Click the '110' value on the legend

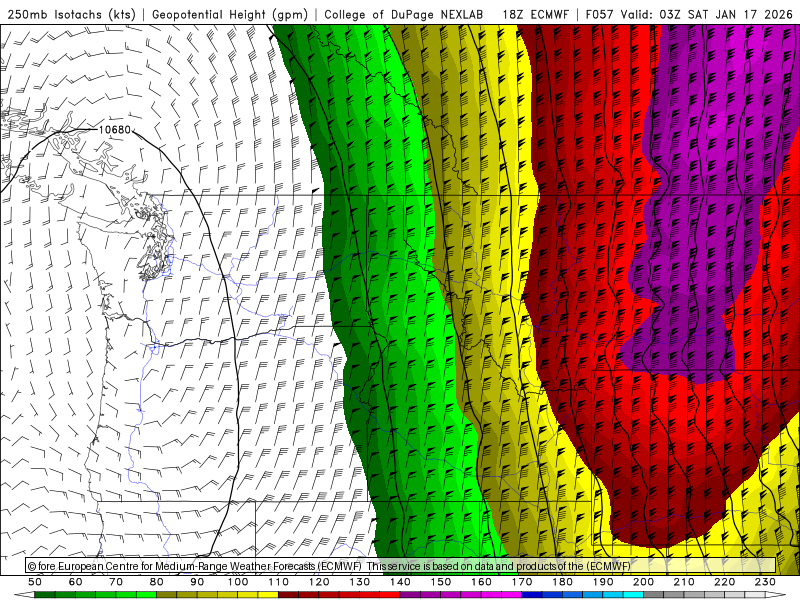point(279,582)
